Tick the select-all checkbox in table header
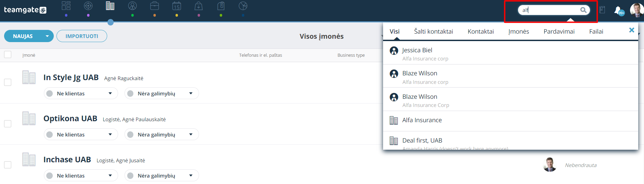 (x=8, y=55)
